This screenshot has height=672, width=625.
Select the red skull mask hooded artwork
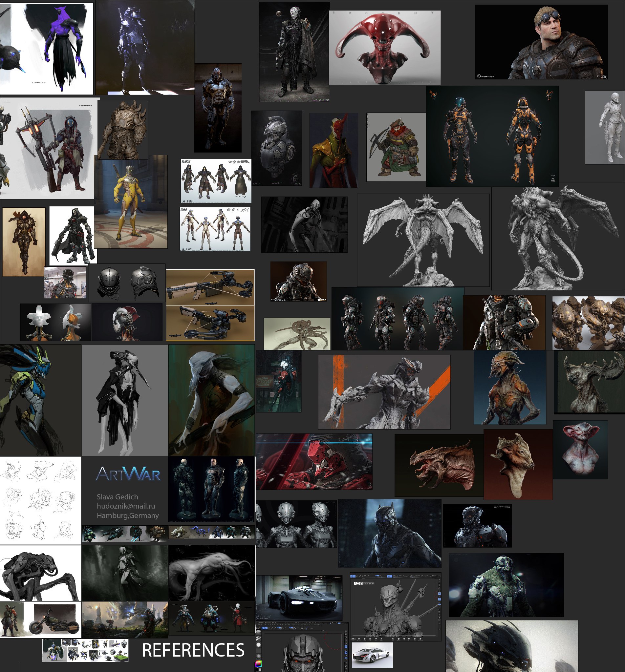[314, 461]
